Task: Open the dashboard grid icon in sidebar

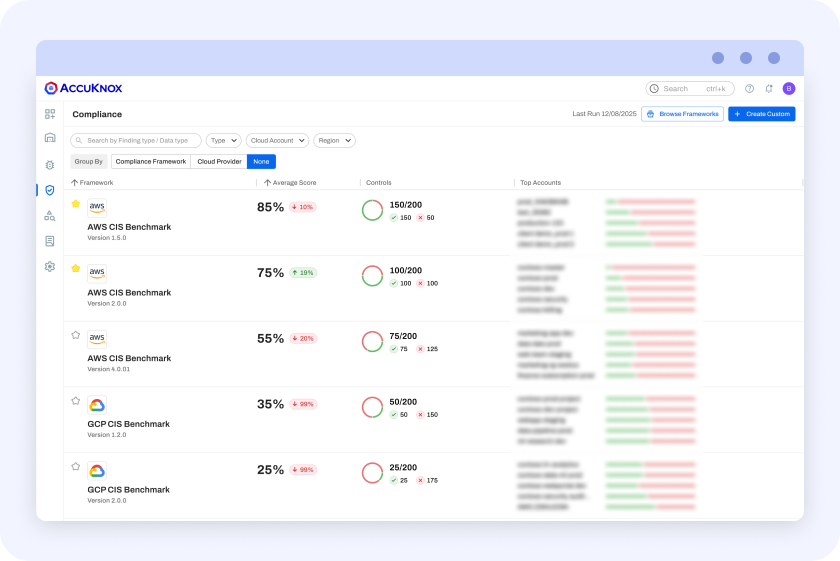Action: pos(50,114)
